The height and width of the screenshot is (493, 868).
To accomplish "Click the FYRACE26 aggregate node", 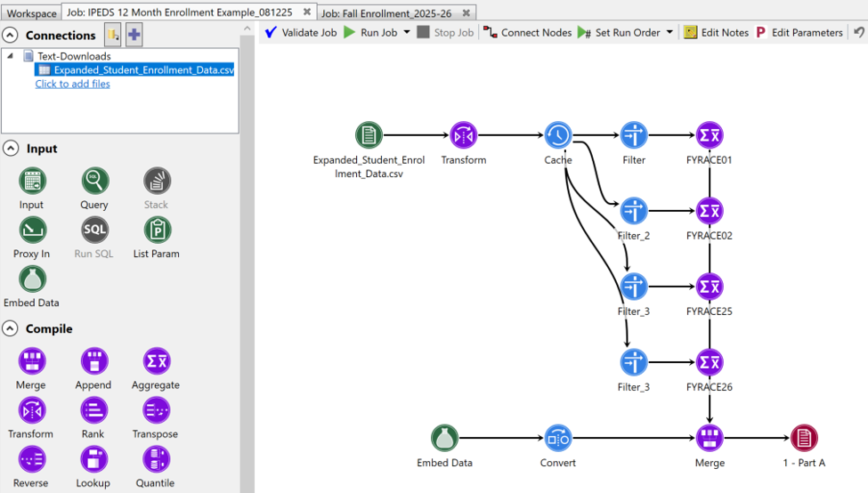I will [x=710, y=362].
